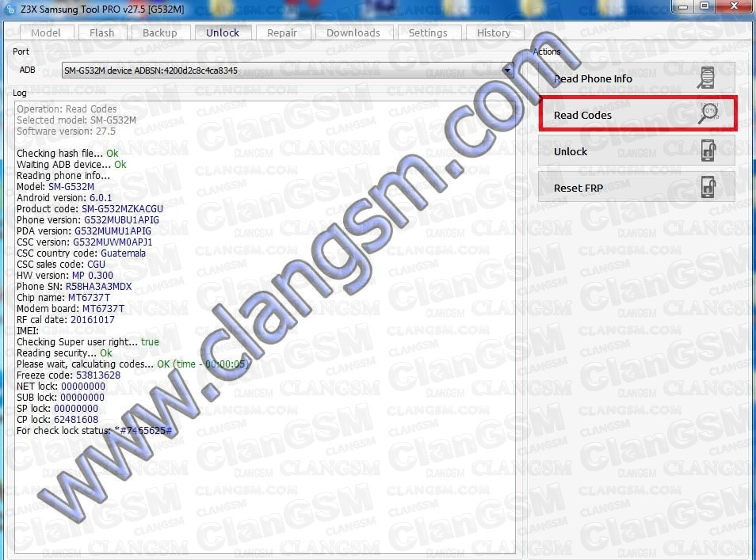Click the Reset FRP button
Viewport: 756px width, 560px height.
pos(636,188)
